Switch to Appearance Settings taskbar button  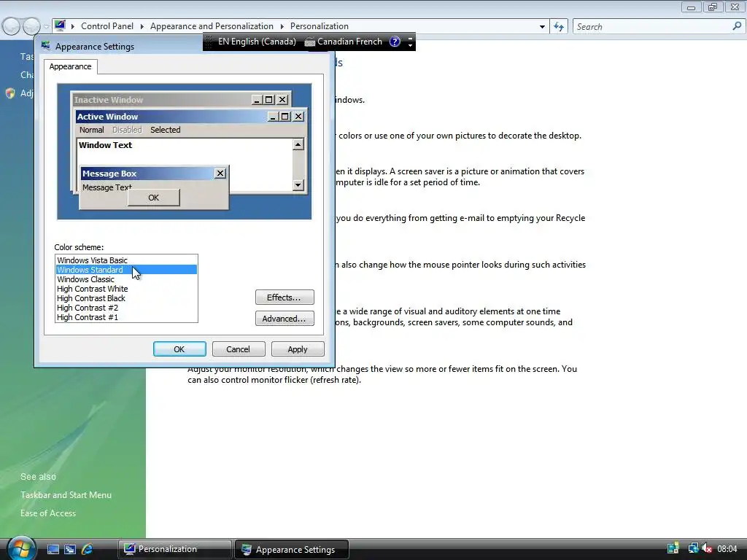[x=292, y=550]
